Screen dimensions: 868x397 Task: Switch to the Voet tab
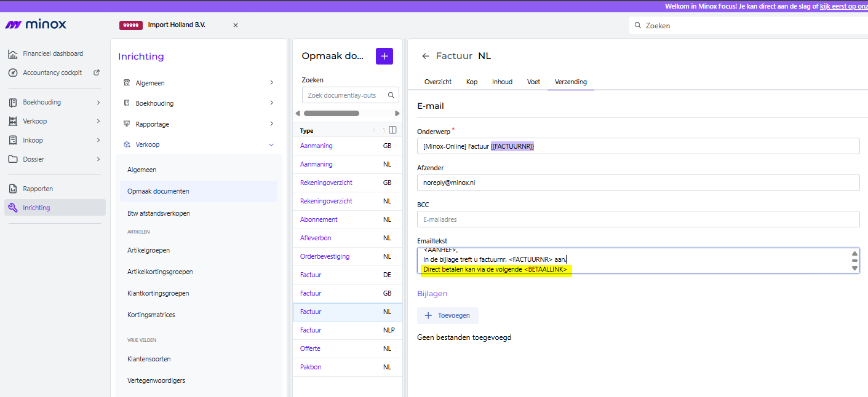pyautogui.click(x=533, y=82)
